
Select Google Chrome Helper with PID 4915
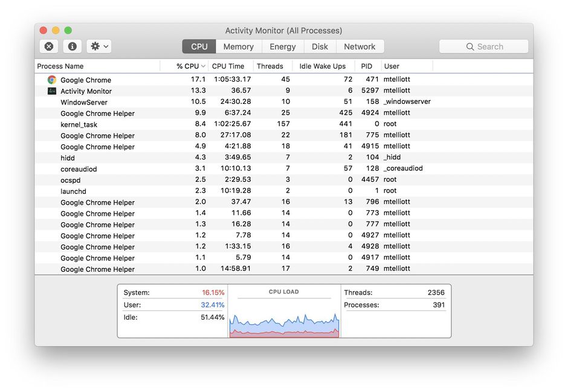(284, 147)
